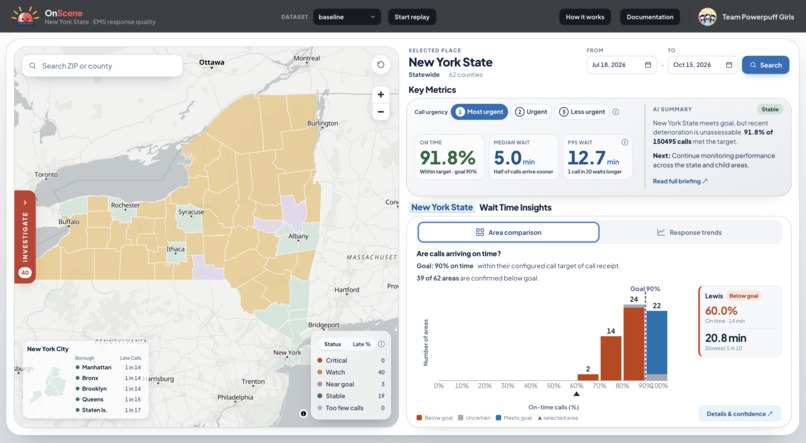Switch to Response trends tab
This screenshot has width=806, height=443.
[689, 232]
